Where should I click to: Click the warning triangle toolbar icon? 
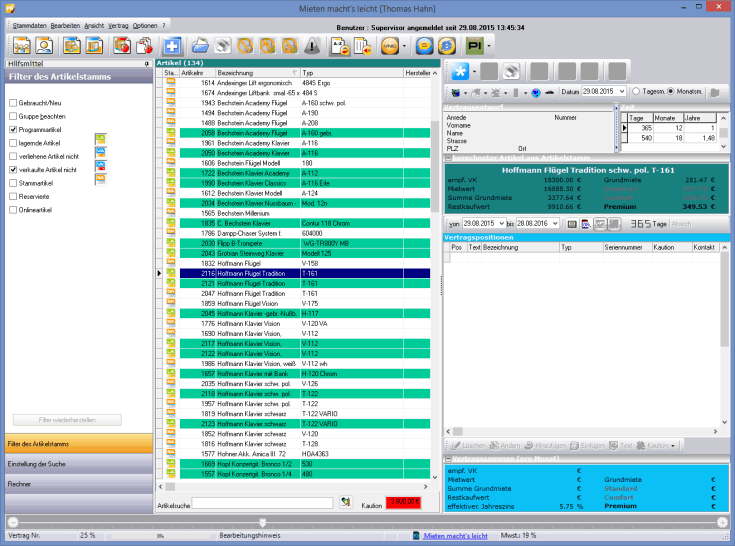point(312,46)
